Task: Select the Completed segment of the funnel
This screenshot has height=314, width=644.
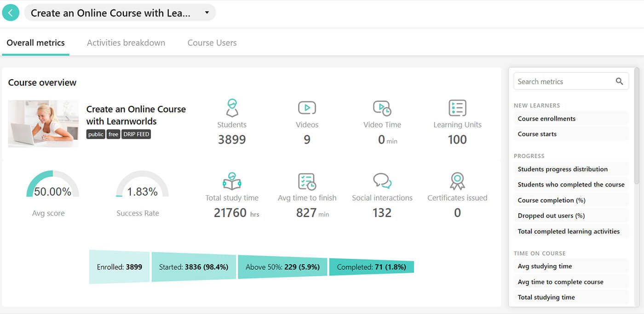Action: point(373,267)
